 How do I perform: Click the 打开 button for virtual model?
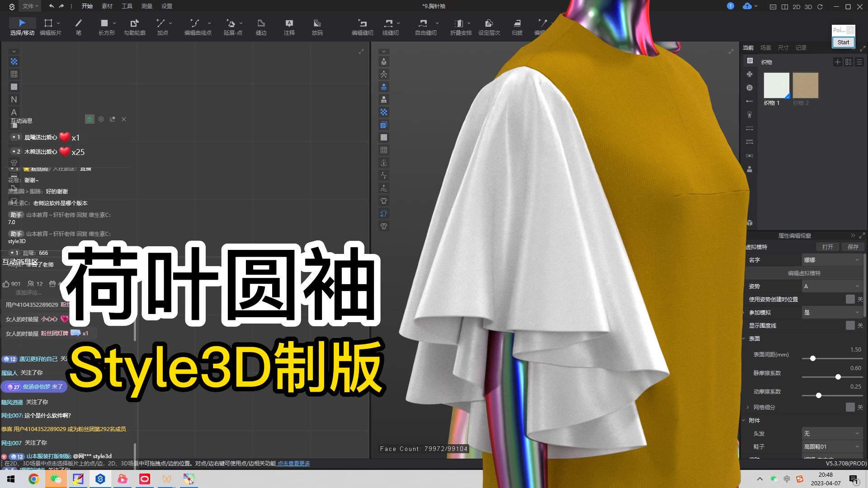(828, 247)
